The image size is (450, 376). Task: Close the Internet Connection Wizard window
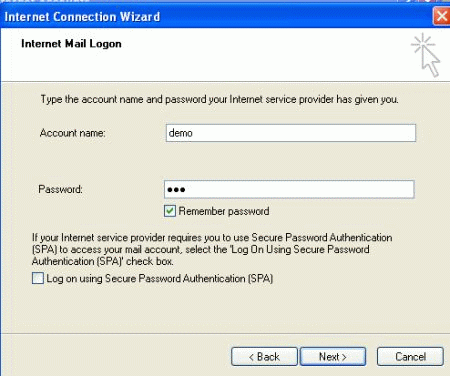(x=442, y=16)
